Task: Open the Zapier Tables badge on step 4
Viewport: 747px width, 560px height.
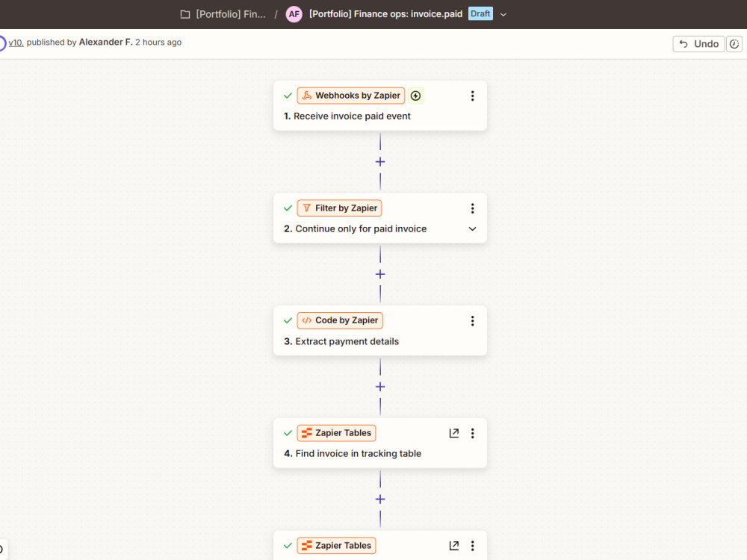Action: tap(336, 433)
